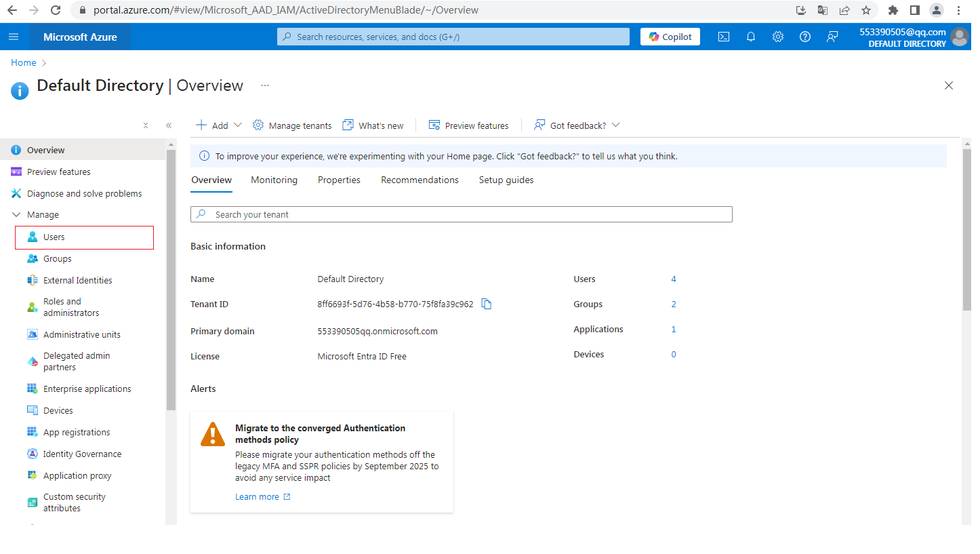Collapse the sidebar with double chevron
The image size is (980, 554).
169,125
